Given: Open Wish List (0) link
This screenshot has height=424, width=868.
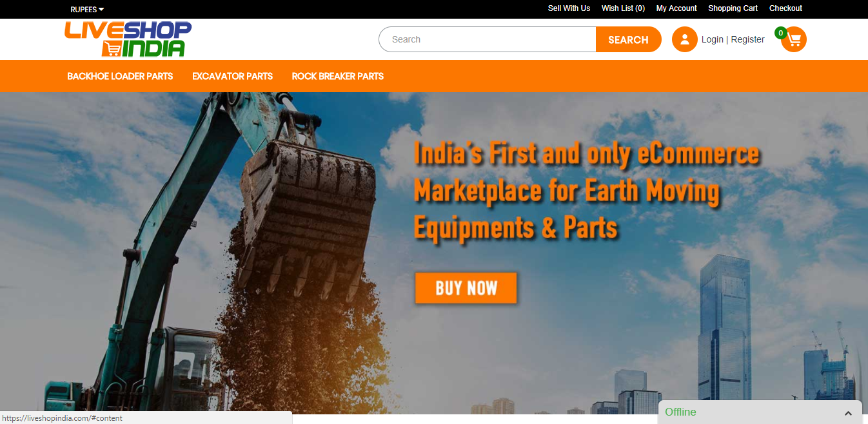Looking at the screenshot, I should 623,8.
